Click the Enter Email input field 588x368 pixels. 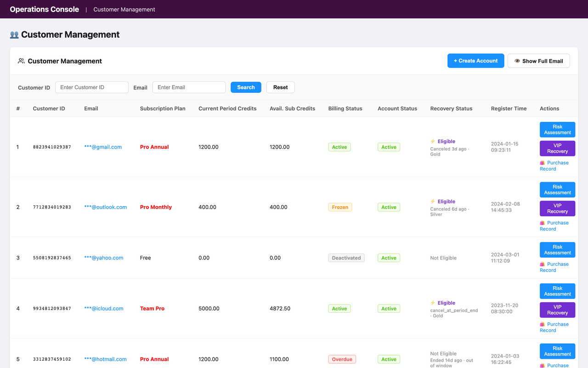click(x=189, y=87)
